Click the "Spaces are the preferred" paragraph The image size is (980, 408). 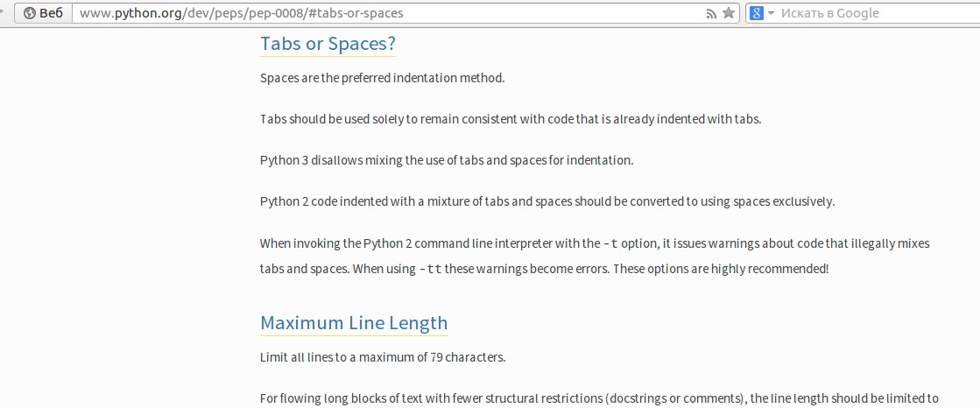click(383, 78)
